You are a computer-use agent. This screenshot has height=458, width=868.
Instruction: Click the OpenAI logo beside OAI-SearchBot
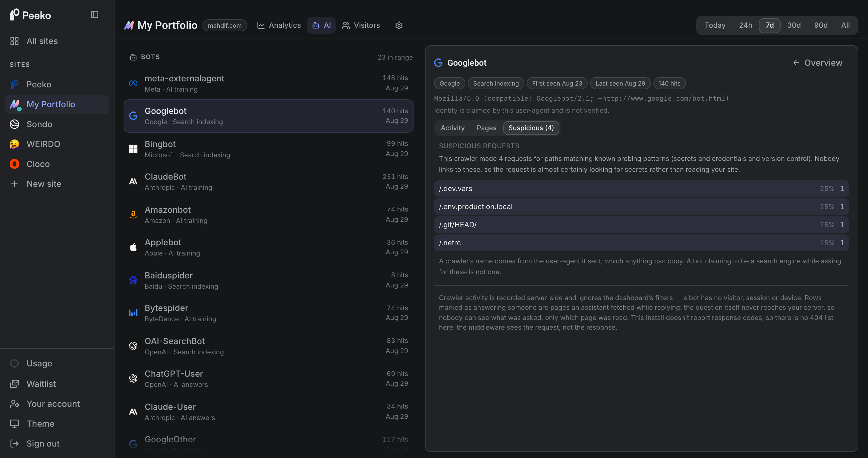[x=133, y=346]
